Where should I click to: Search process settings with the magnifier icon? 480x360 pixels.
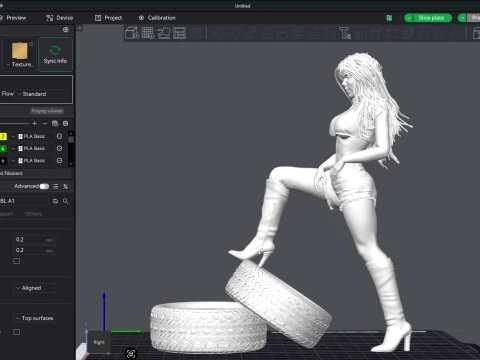(x=65, y=201)
